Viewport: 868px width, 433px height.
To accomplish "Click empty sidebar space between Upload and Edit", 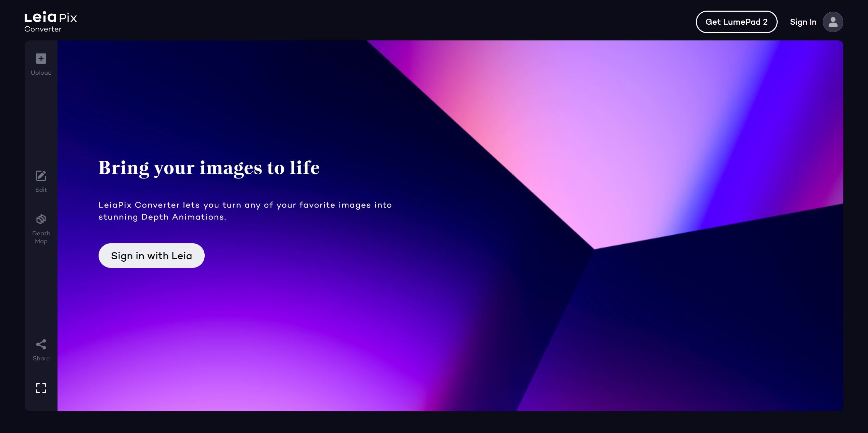I will pos(41,123).
